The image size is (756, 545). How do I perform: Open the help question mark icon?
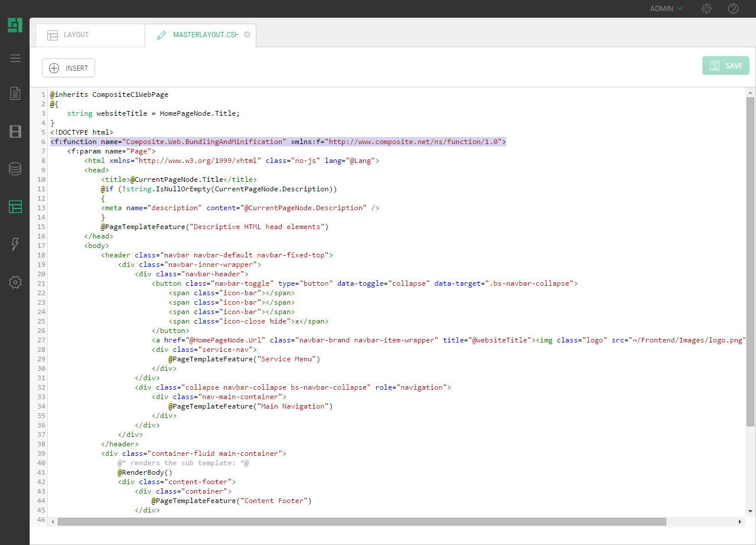point(734,9)
